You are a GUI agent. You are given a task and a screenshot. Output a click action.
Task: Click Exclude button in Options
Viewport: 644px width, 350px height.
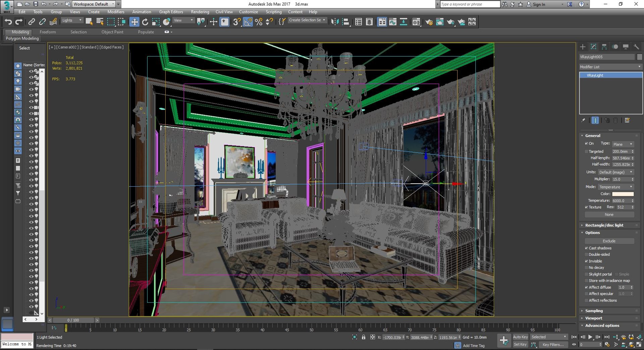[x=609, y=241]
